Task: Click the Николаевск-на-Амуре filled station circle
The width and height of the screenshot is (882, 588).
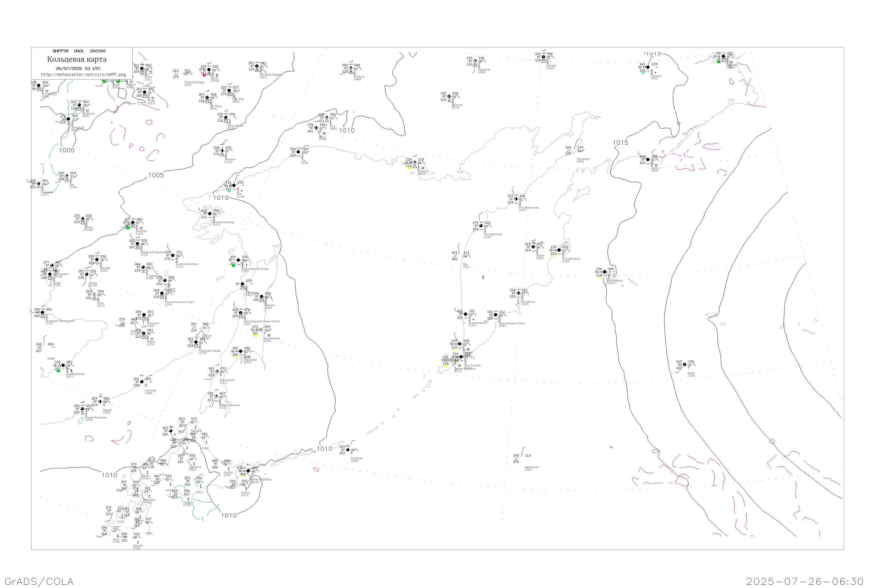Action: click(238, 260)
